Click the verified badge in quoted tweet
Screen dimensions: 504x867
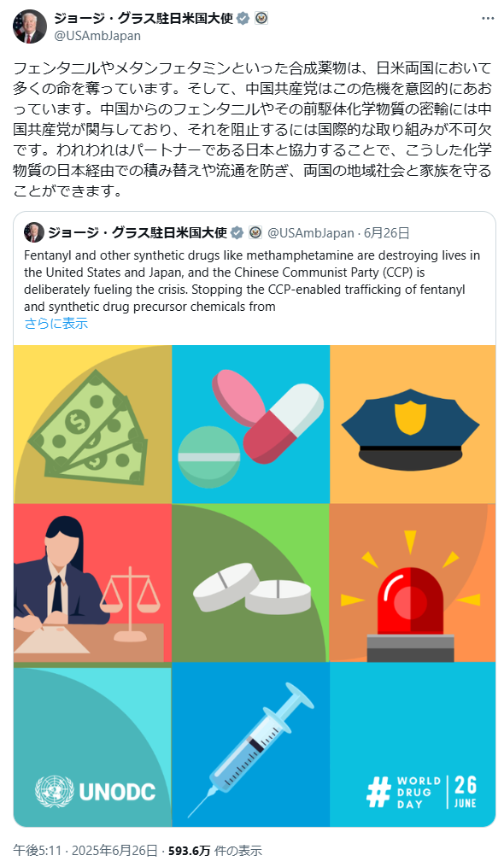[x=237, y=233]
